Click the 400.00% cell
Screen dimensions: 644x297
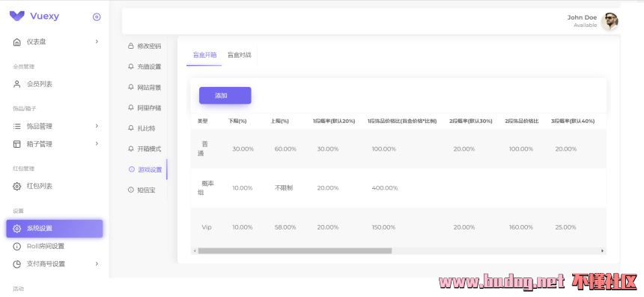pos(385,188)
